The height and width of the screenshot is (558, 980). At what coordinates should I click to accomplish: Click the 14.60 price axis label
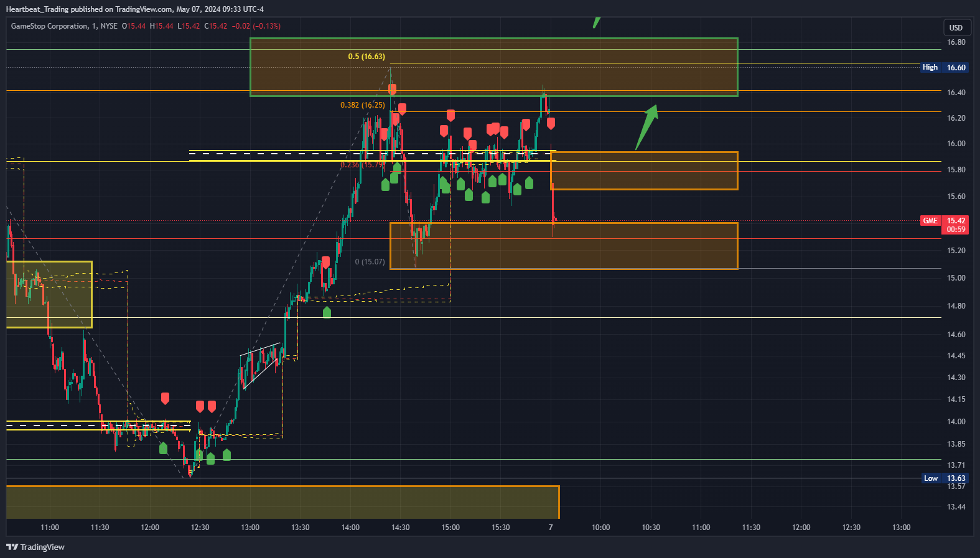[956, 335]
